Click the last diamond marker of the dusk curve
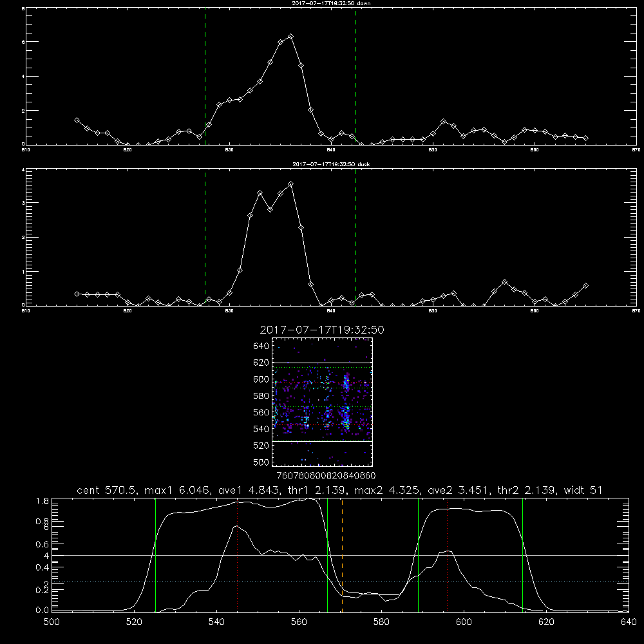644x644 pixels. (585, 285)
